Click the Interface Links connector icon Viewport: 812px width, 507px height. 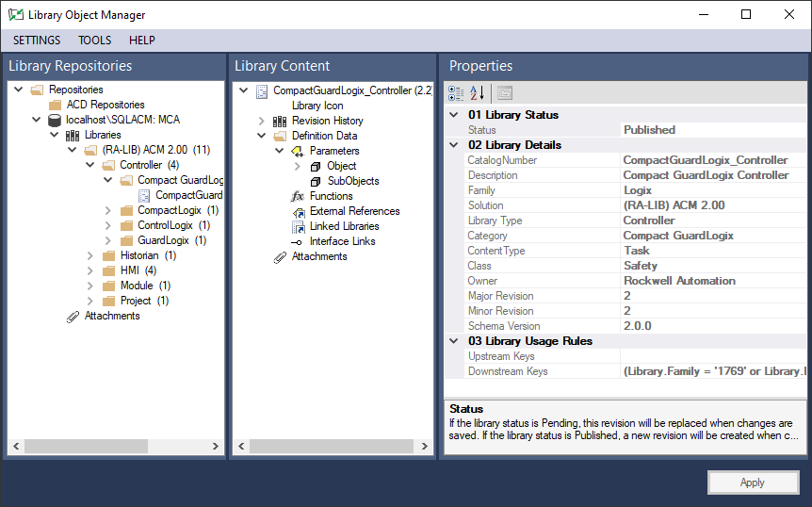(297, 242)
